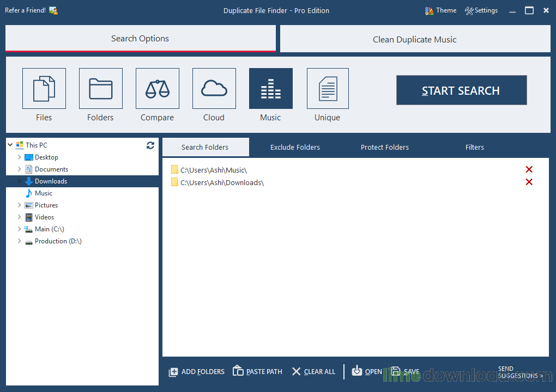
Task: Select the Cloud search mode icon
Action: [214, 89]
